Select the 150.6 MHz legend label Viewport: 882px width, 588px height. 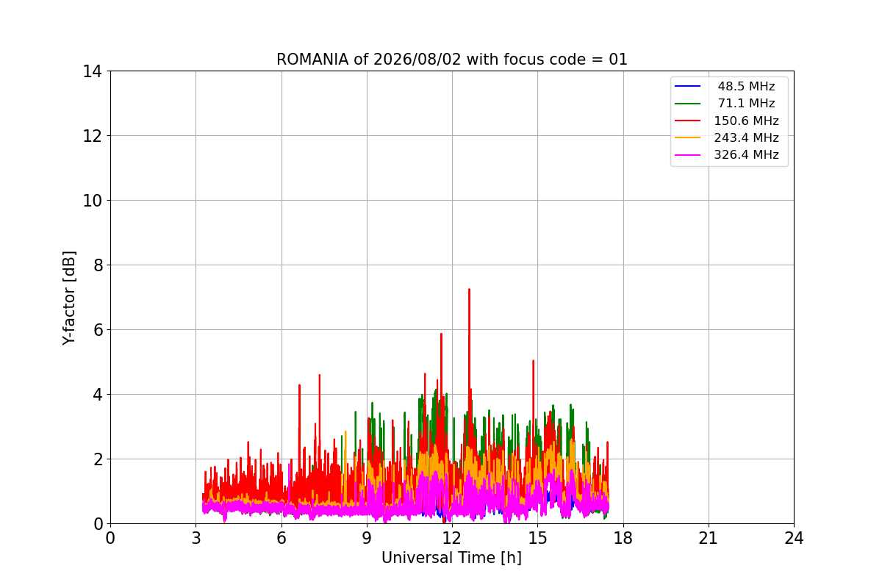(x=746, y=121)
